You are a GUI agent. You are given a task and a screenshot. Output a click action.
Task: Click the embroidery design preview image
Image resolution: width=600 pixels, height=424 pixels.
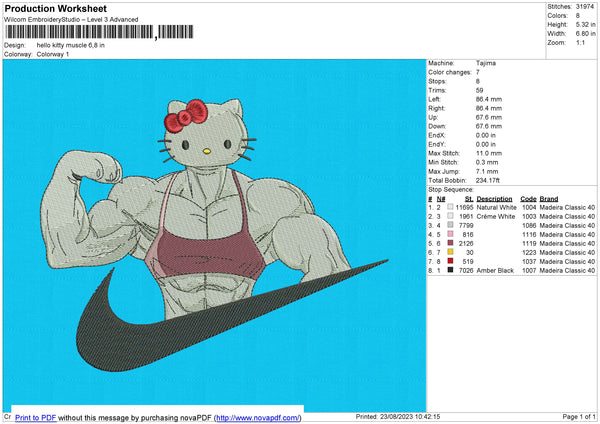(x=214, y=235)
